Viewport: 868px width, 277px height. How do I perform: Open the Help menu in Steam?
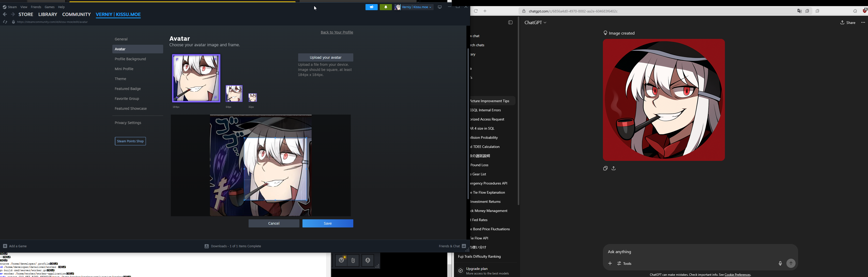pyautogui.click(x=61, y=7)
